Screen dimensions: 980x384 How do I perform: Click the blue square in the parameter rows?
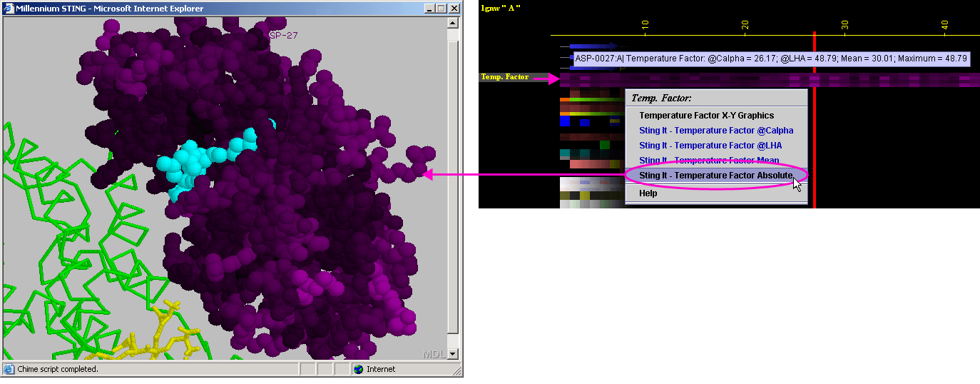(x=565, y=121)
